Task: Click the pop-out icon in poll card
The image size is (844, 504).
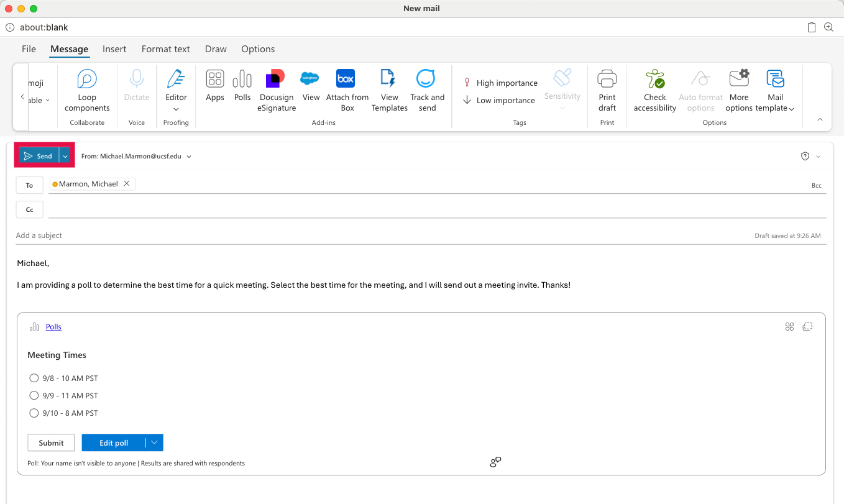Action: (x=808, y=327)
